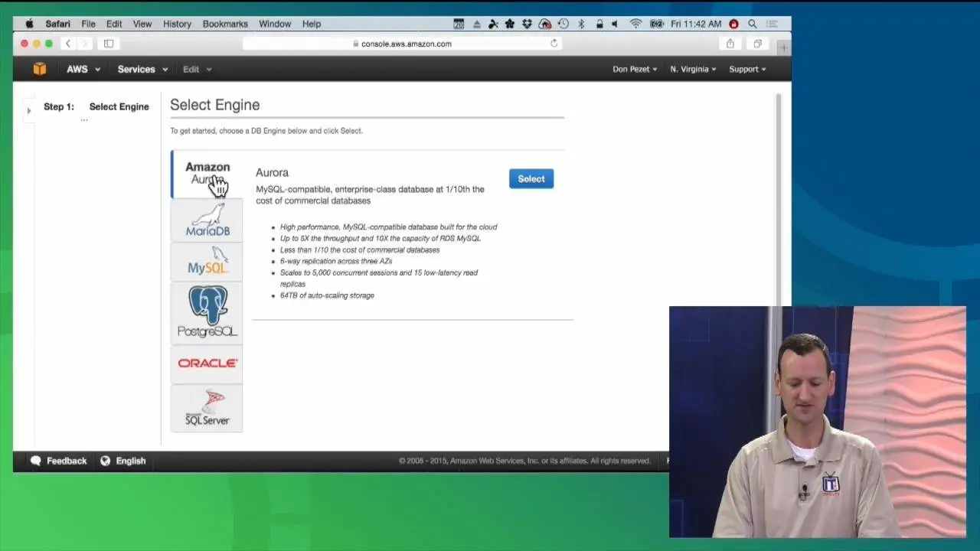Open the AWS dropdown in the console header
This screenshot has height=551, width=980.
coord(83,69)
